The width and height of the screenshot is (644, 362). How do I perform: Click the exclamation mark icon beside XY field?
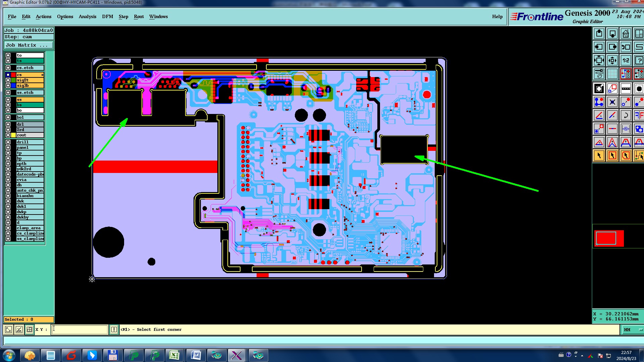(x=114, y=329)
